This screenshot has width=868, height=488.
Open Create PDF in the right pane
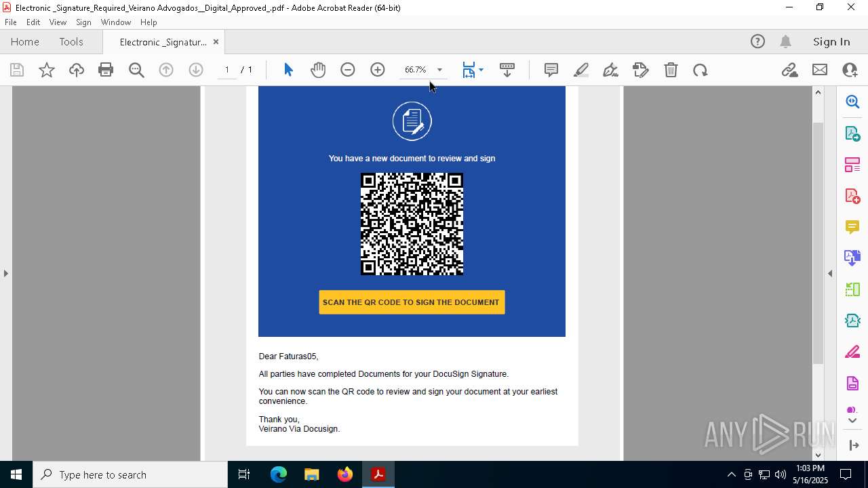(x=852, y=195)
